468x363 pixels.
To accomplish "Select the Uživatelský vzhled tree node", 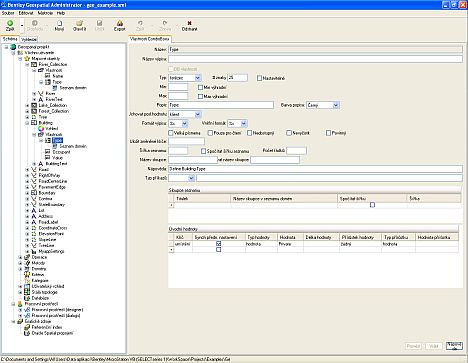I will point(48,286).
